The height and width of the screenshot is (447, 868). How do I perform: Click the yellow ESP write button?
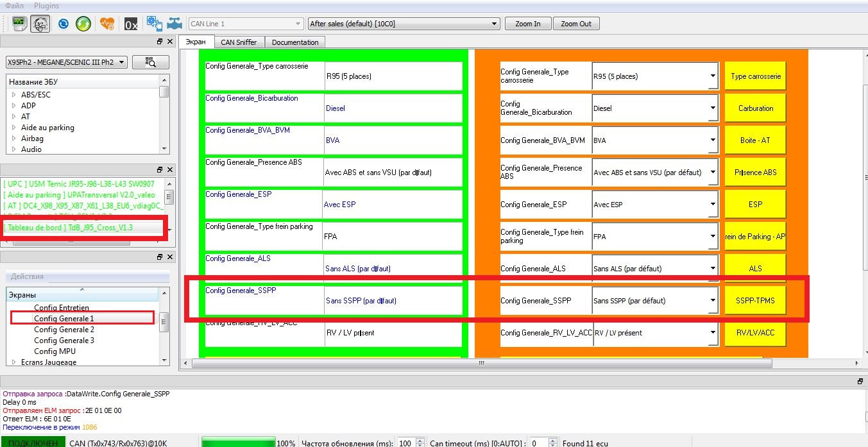756,205
